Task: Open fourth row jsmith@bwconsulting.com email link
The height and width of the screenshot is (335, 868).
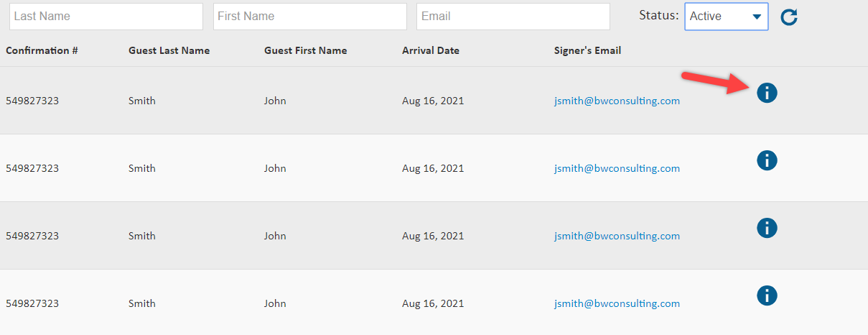Action: 617,303
